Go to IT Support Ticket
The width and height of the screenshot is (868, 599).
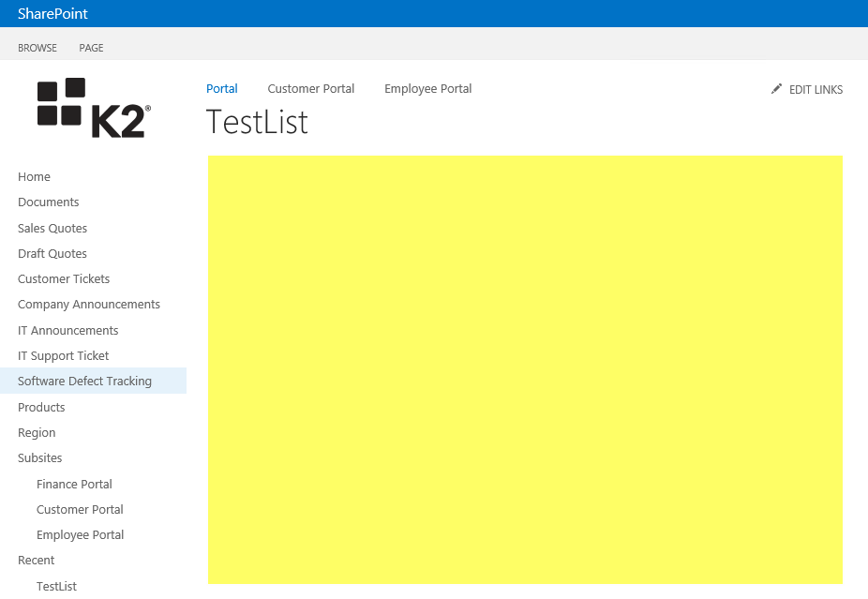click(63, 356)
